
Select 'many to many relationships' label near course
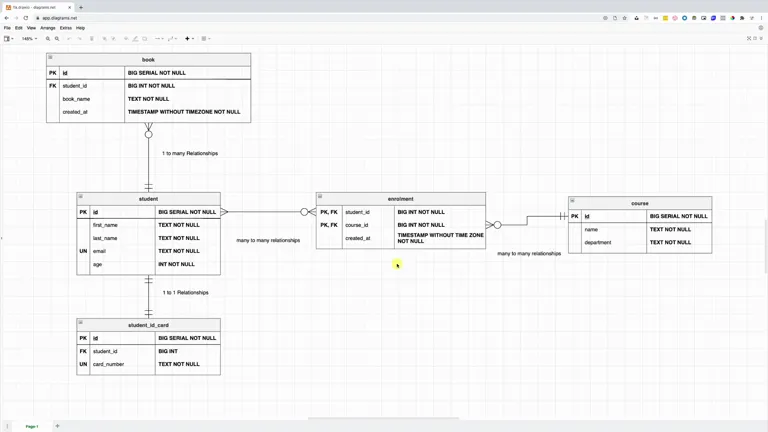pyautogui.click(x=529, y=254)
